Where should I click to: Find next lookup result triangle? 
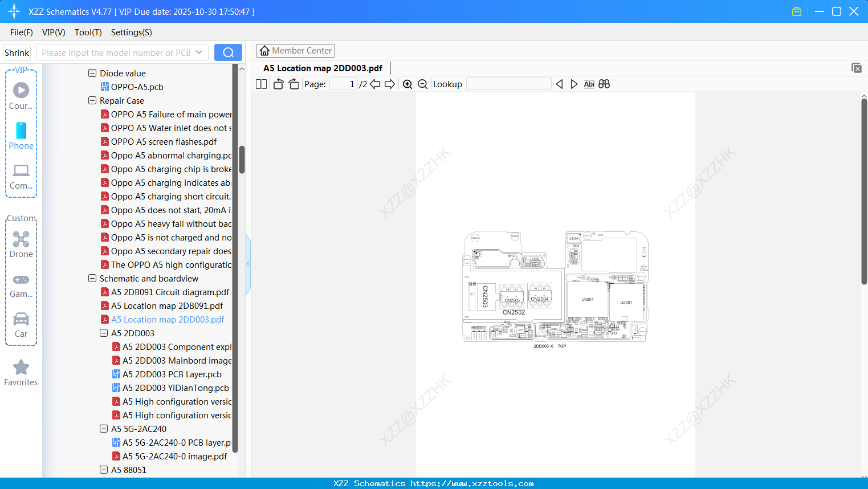pyautogui.click(x=574, y=84)
